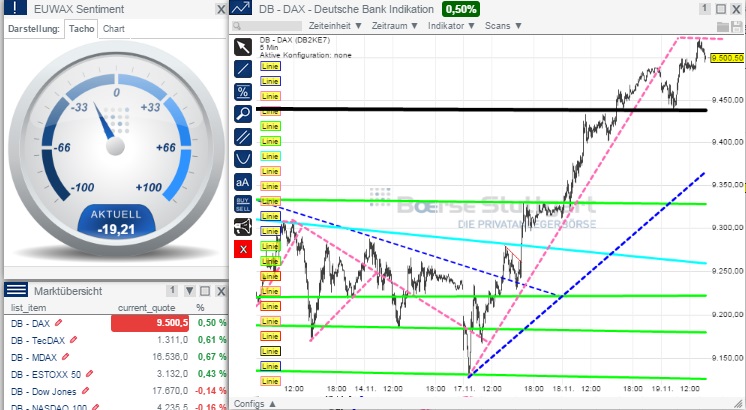
Task: Maximize the DB - DAX chart window
Action: (721, 9)
